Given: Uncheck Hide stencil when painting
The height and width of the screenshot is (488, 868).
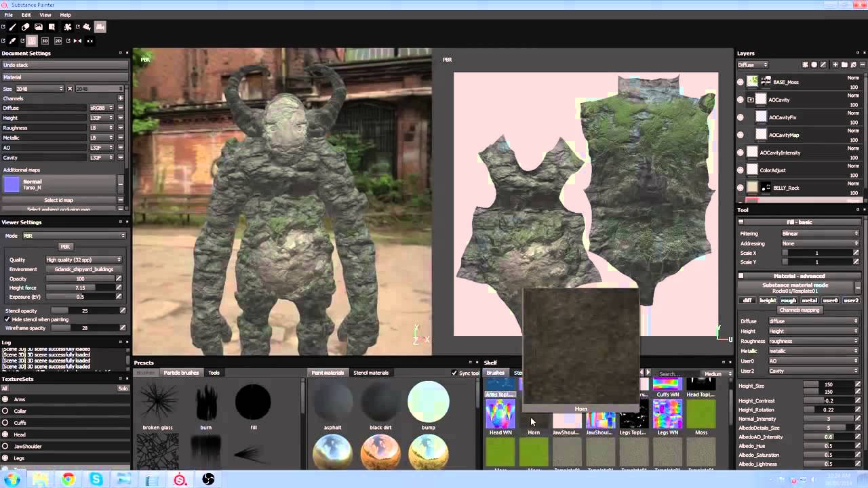Looking at the screenshot, I should tap(7, 319).
